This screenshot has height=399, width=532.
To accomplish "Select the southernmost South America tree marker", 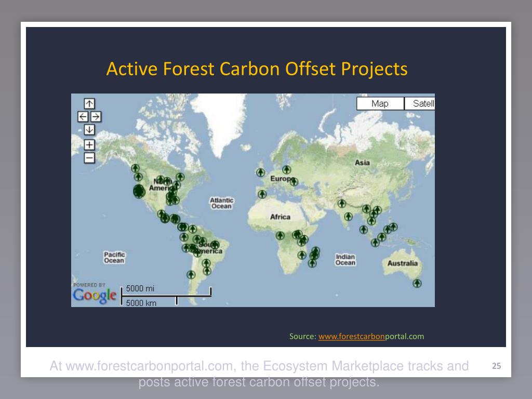I will tap(191, 274).
